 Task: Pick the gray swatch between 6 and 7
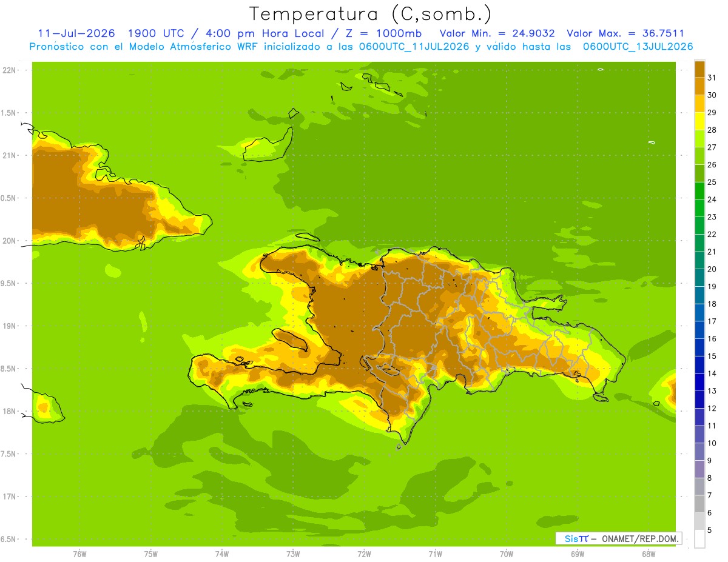point(699,504)
